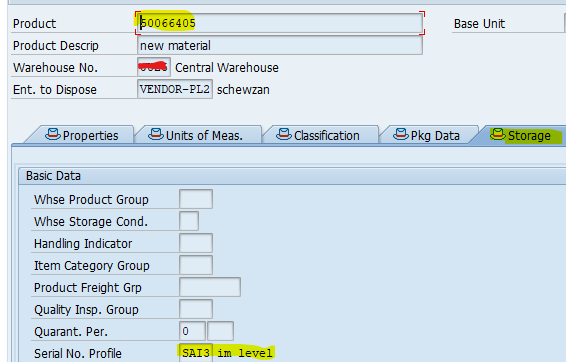The image size is (566, 362).
Task: Click the 'Base Unit' label
Action: pos(479,24)
